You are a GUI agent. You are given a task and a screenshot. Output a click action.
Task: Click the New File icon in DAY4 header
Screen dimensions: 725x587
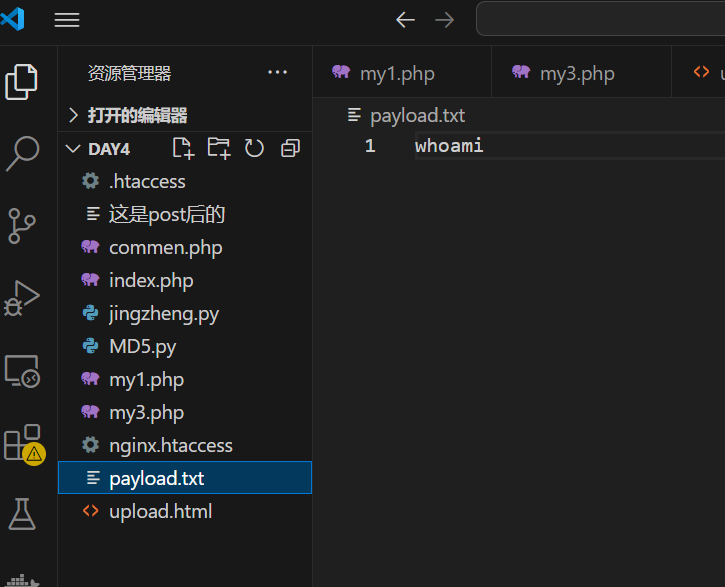[182, 148]
